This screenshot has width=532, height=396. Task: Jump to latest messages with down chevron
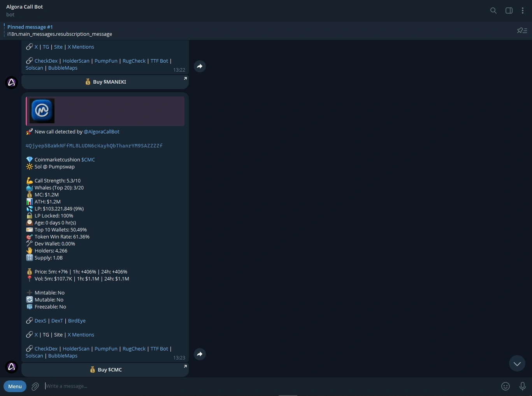point(517,363)
